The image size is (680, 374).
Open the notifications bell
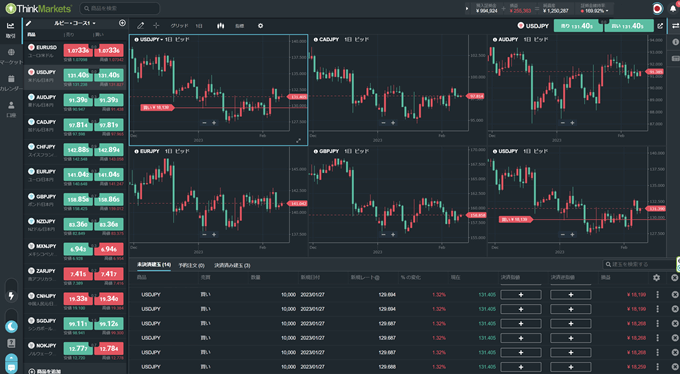click(x=673, y=9)
